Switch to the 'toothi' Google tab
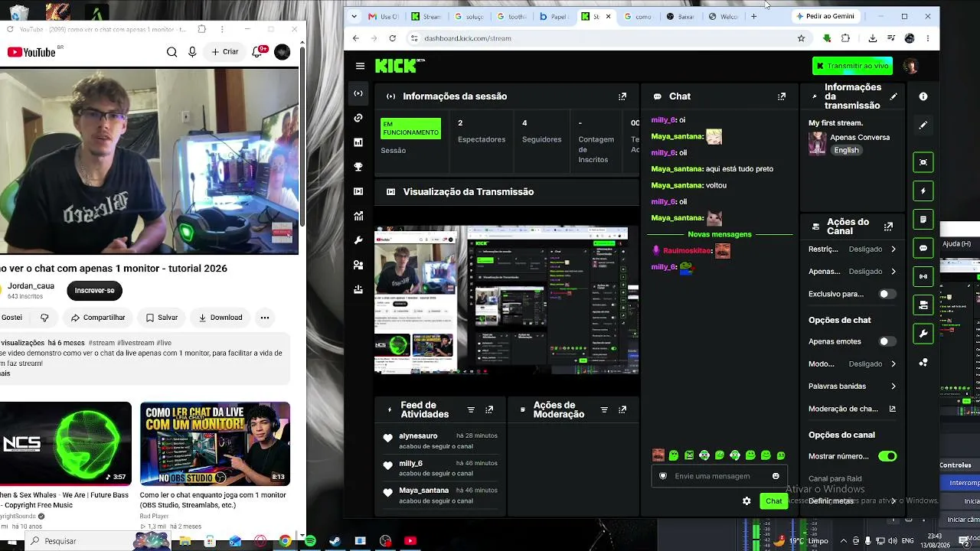The height and width of the screenshot is (551, 980). tap(511, 16)
